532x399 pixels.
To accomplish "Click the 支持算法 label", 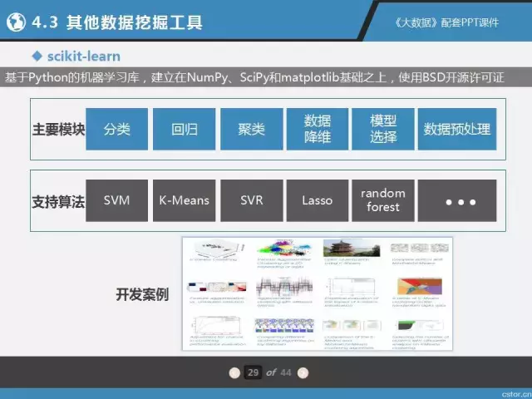I will pos(58,202).
